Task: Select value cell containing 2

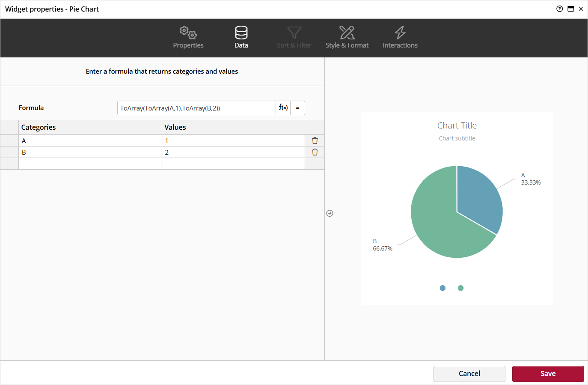Action: pyautogui.click(x=234, y=152)
